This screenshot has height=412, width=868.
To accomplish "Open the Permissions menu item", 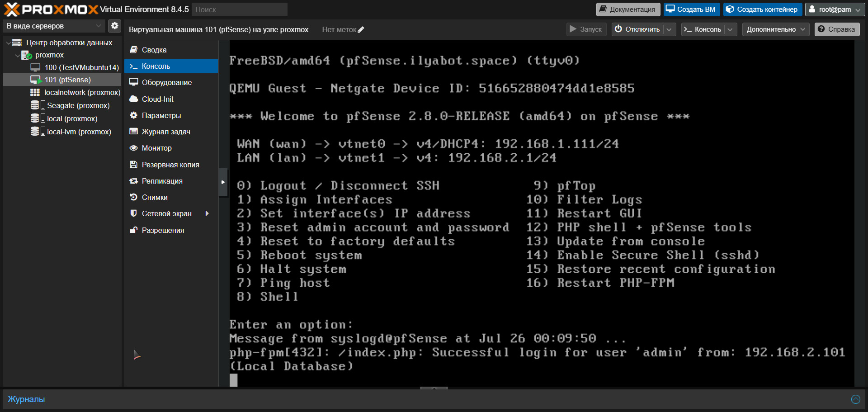I will point(171,230).
